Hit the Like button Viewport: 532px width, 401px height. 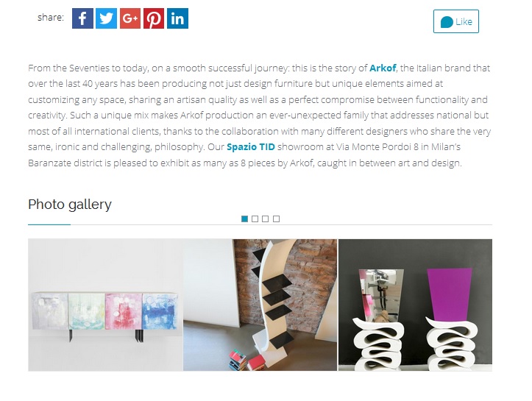click(456, 21)
